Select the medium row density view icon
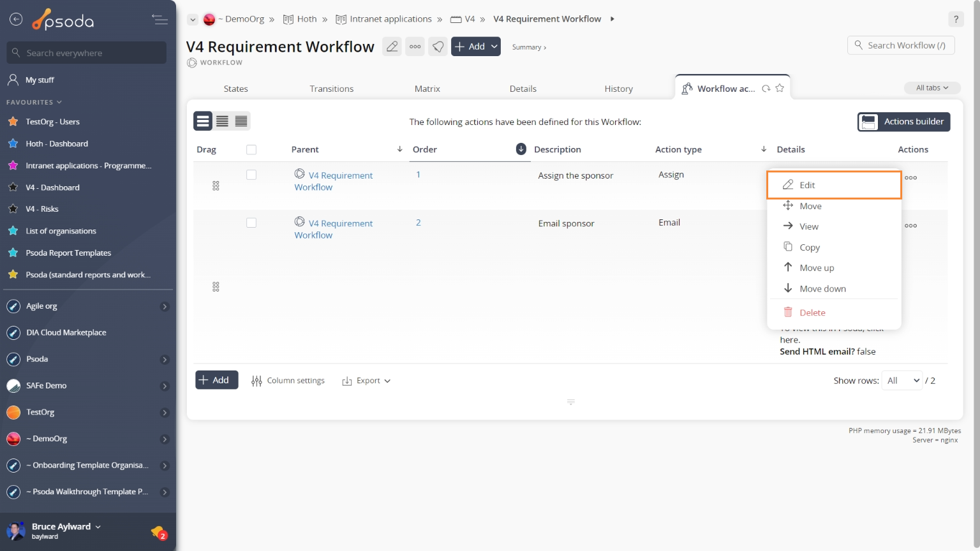This screenshot has height=551, width=980. coord(222,121)
